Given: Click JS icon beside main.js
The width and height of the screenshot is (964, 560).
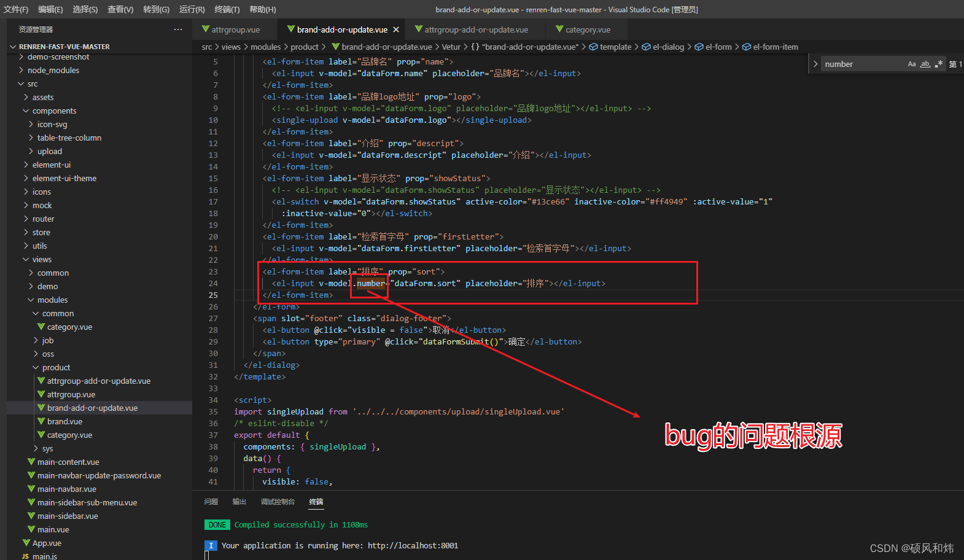Looking at the screenshot, I should click(x=25, y=556).
